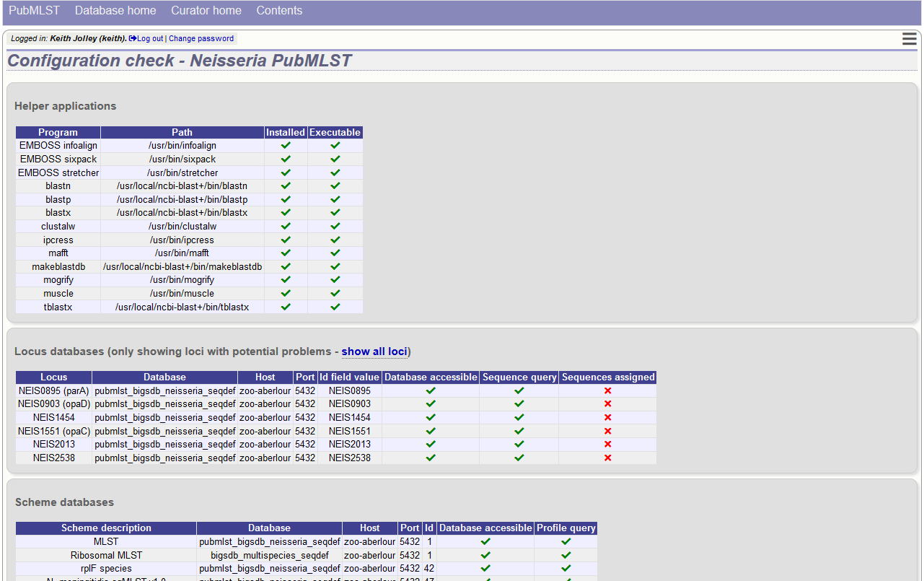Image resolution: width=924 pixels, height=581 pixels.
Task: Click Executable checkmark for muscle
Action: point(335,293)
